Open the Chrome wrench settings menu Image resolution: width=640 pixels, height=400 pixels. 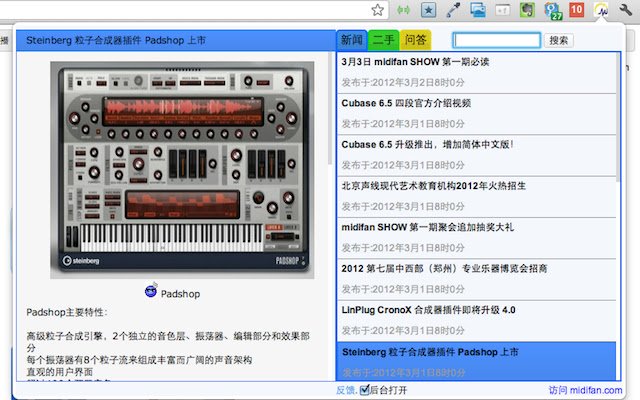click(x=625, y=10)
